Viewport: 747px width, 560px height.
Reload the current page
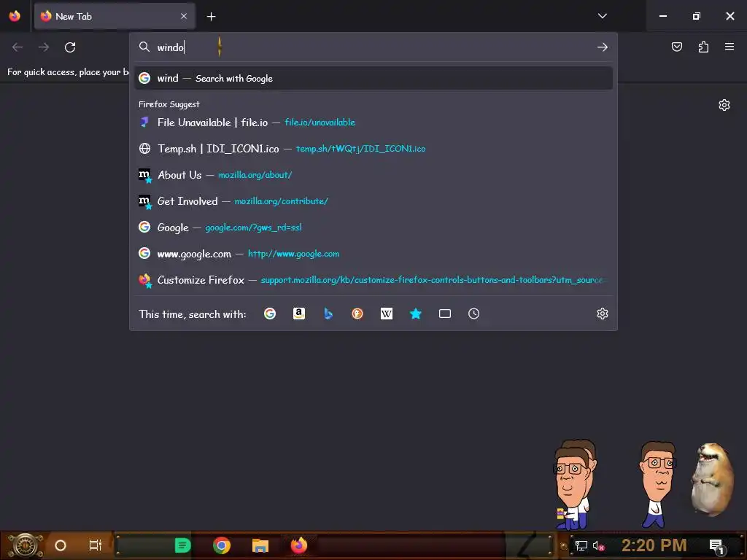coord(70,47)
